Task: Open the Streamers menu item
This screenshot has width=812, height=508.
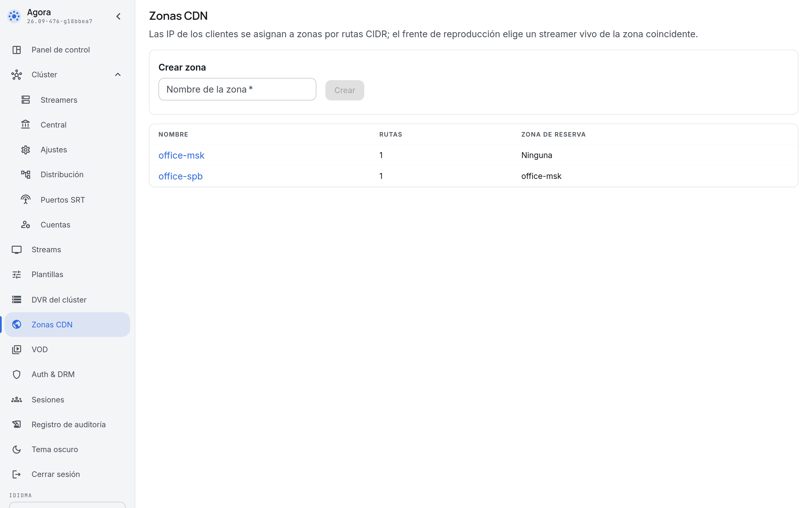Action: [x=67, y=100]
